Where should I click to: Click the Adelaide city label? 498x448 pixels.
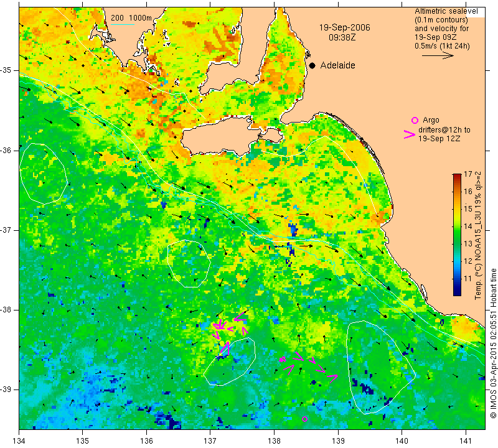[337, 65]
